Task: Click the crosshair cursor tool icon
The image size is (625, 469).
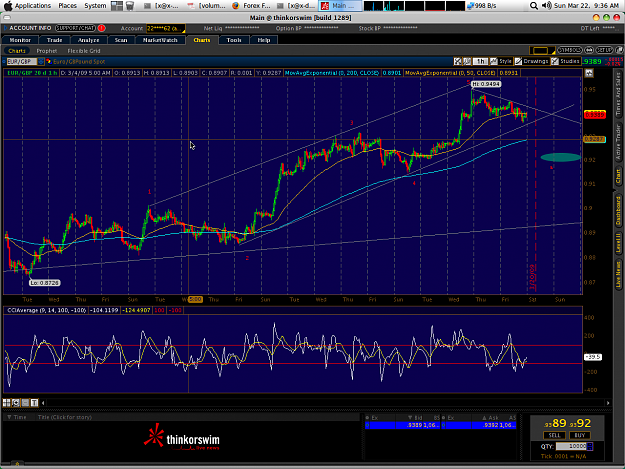Action: click(x=458, y=61)
